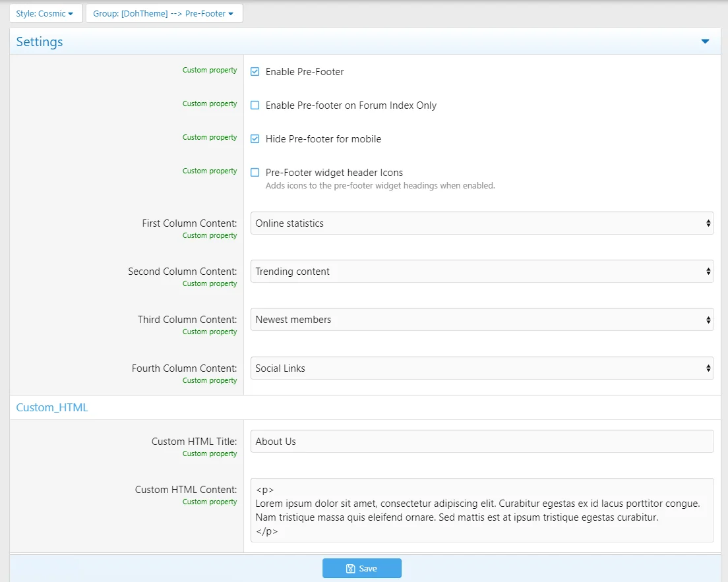
Task: Open First Column Content dropdown
Action: [482, 223]
